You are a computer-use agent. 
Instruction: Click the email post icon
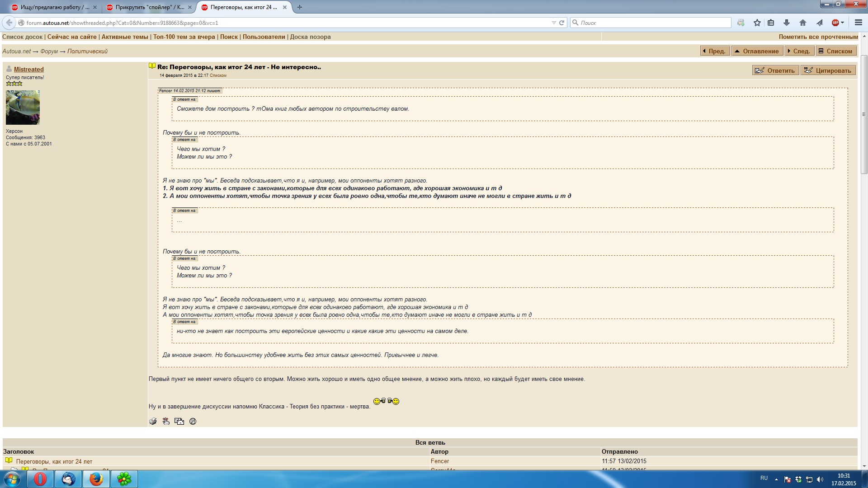click(179, 421)
